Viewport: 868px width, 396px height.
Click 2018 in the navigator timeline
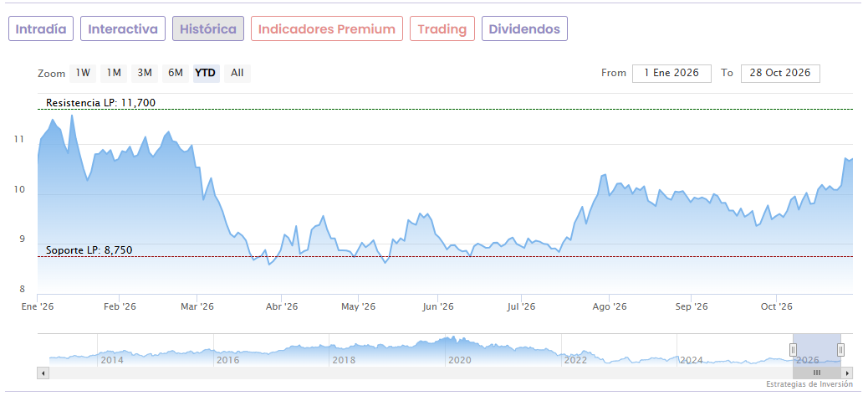point(344,361)
